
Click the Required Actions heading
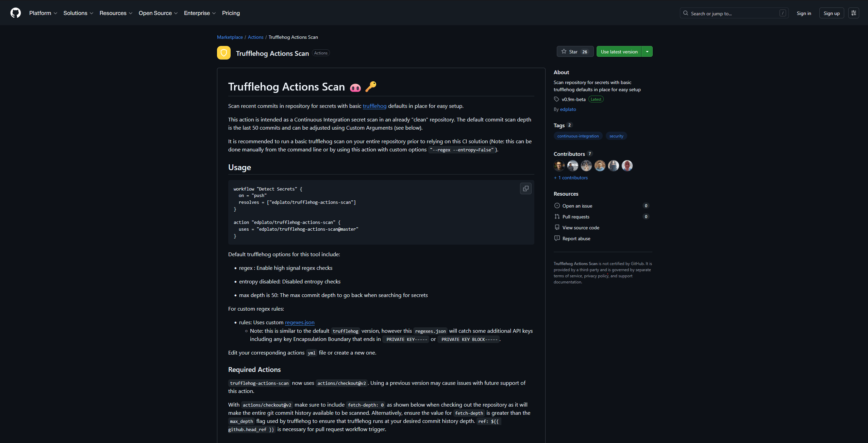click(x=254, y=370)
